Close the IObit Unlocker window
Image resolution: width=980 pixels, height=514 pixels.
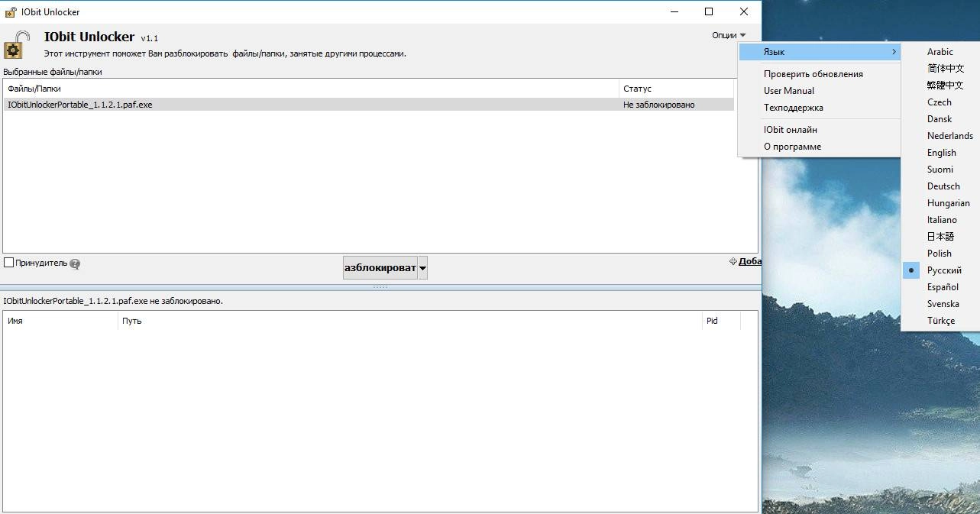(x=743, y=11)
